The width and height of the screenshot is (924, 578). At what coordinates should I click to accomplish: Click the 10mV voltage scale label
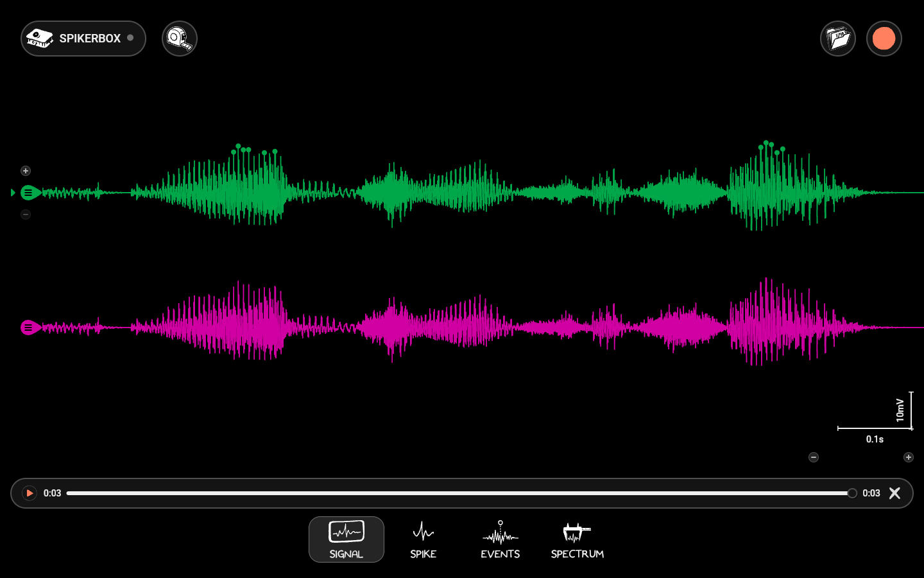900,410
